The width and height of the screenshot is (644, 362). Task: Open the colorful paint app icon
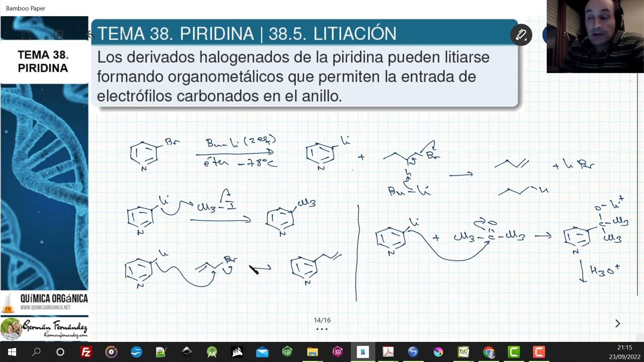[x=438, y=352]
